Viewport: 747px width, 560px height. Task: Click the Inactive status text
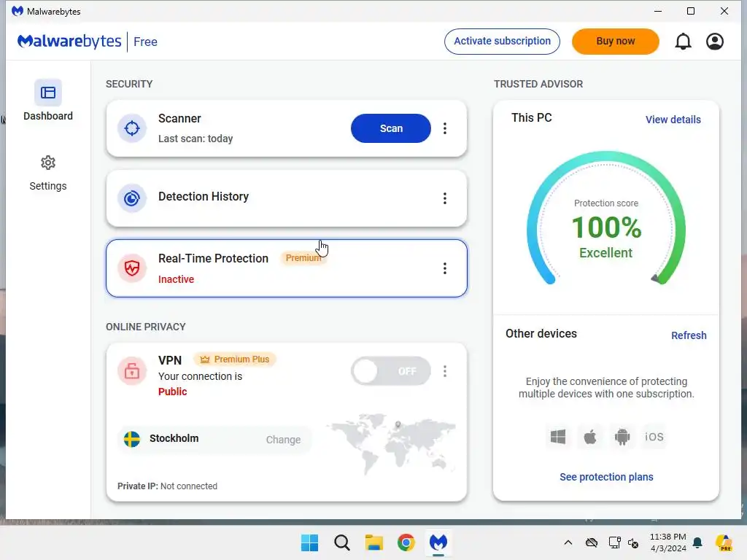176,279
